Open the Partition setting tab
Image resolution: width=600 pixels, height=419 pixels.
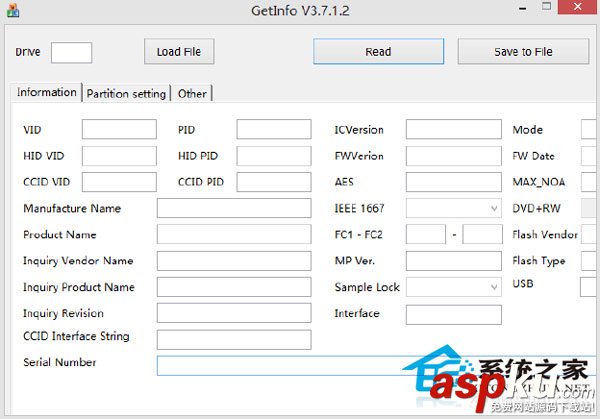tap(126, 94)
